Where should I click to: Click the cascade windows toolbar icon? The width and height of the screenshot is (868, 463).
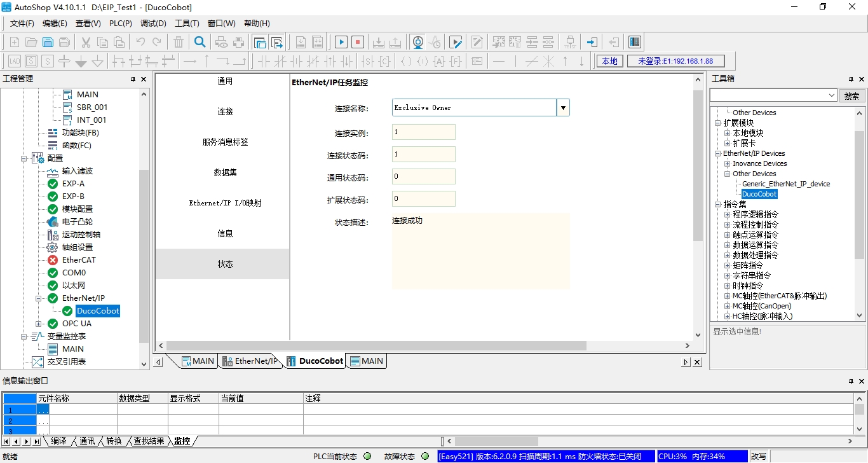coord(260,42)
